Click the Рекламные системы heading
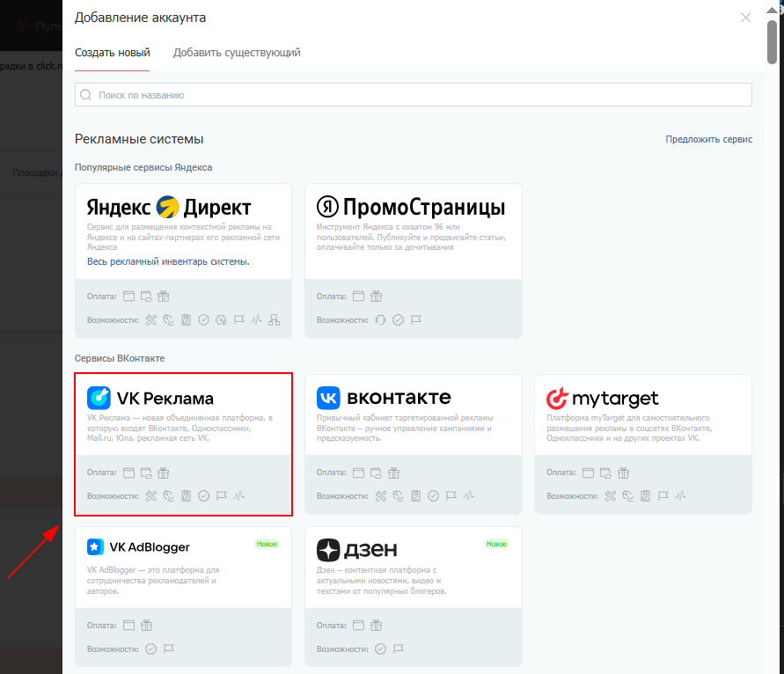Screen dimensions: 784x674 pos(139,139)
